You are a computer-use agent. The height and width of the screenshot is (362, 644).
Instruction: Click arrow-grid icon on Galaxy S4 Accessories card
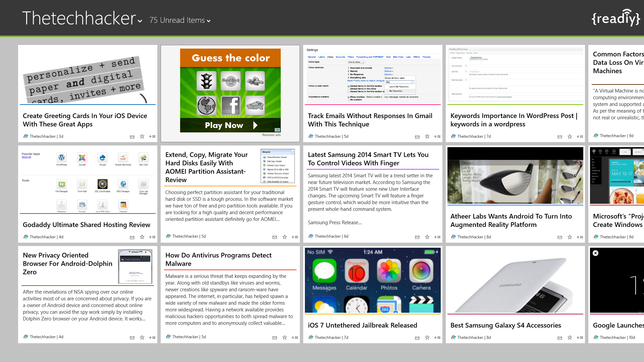[x=580, y=338]
